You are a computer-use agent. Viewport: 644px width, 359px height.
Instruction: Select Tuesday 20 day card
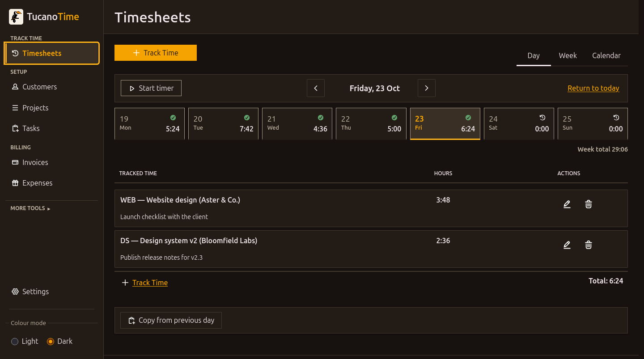pos(223,124)
